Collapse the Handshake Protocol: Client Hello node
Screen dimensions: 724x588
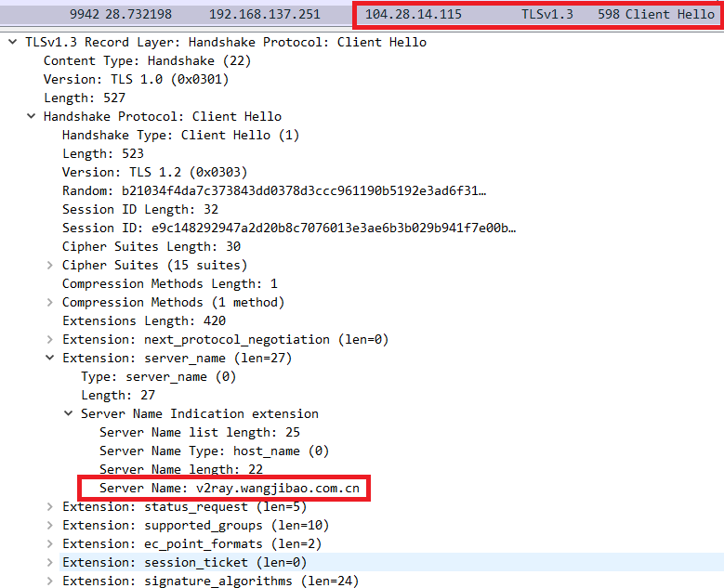[x=32, y=116]
